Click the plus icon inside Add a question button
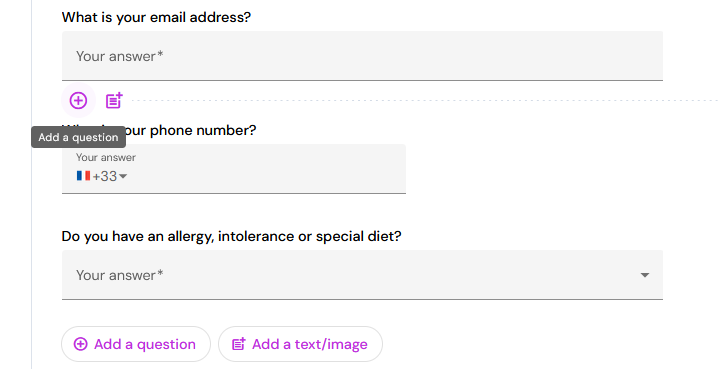Viewport: 721px width, 377px height. [80, 344]
